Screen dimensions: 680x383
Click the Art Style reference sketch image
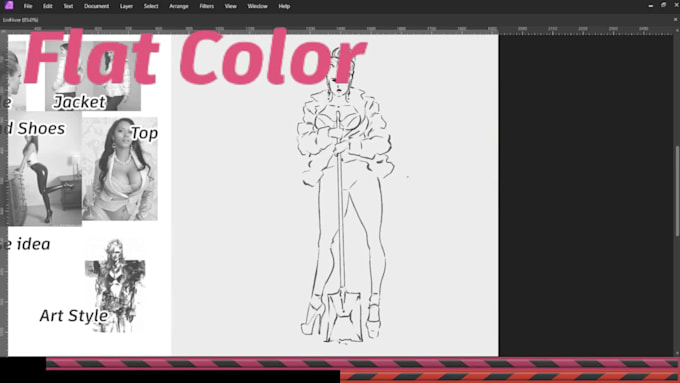pyautogui.click(x=115, y=285)
